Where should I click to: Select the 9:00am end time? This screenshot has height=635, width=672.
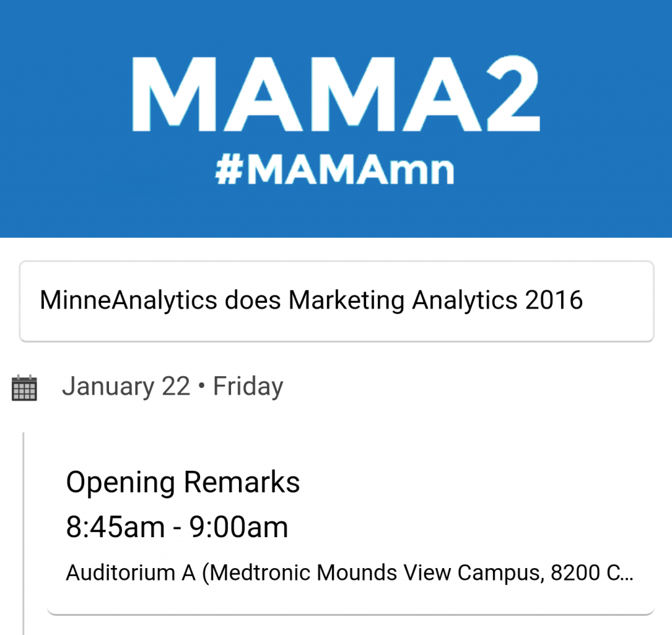click(239, 527)
